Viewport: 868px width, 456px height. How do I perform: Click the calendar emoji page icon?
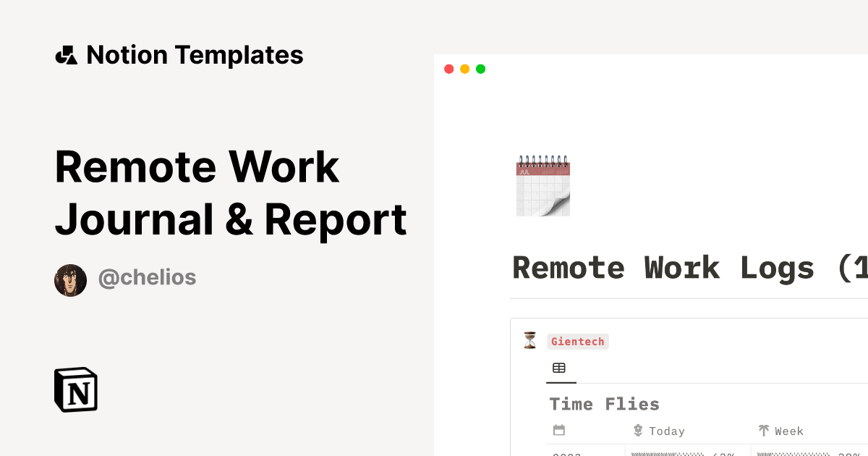click(542, 185)
